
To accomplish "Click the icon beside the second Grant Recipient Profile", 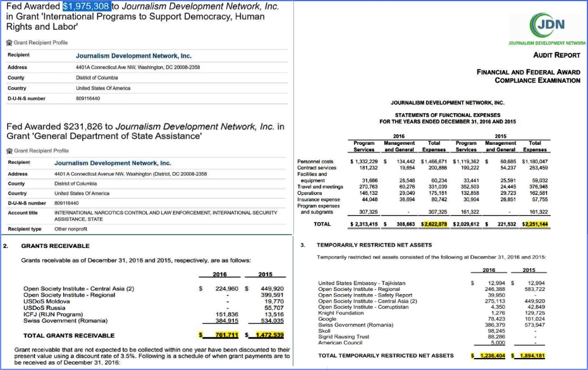I will click(8, 151).
